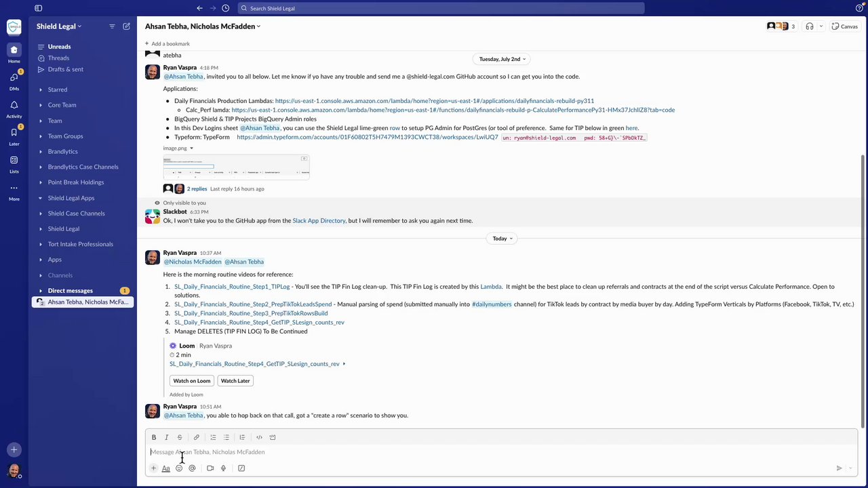This screenshot has width=868, height=488.
Task: Collapse the Direct messages section
Action: tap(40, 291)
